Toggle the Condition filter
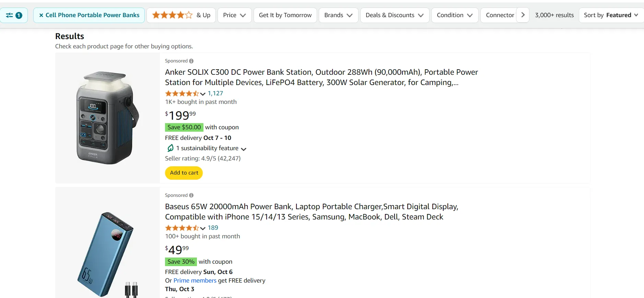This screenshot has width=644, height=298. 455,15
